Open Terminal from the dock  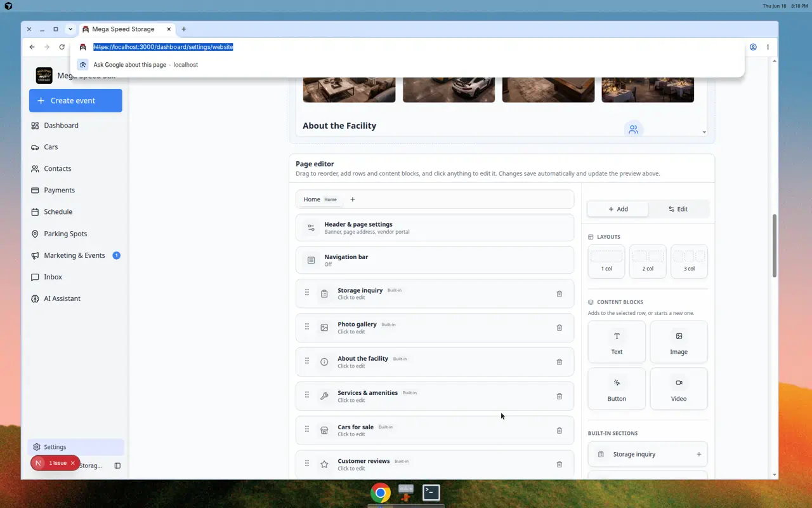click(431, 492)
